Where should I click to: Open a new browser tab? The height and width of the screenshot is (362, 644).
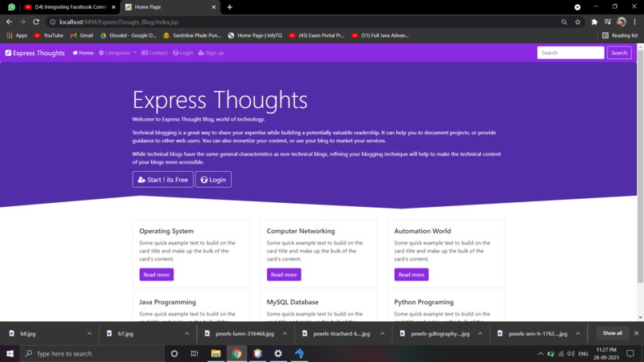point(229,7)
